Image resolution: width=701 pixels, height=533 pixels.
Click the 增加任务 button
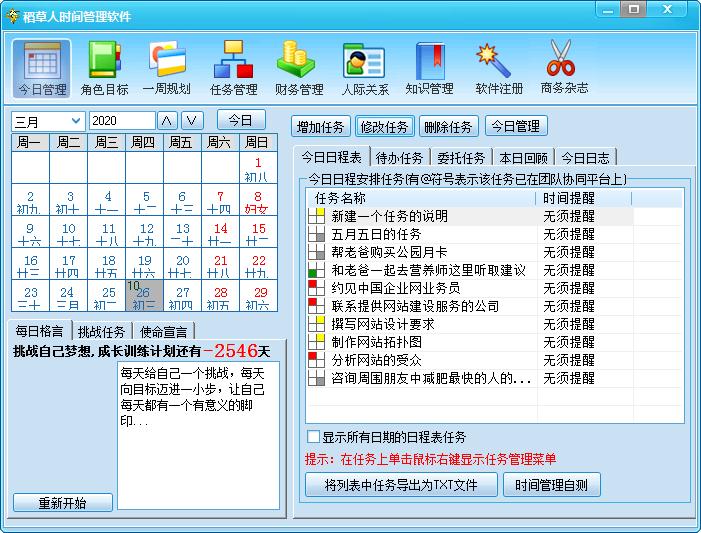pos(321,127)
